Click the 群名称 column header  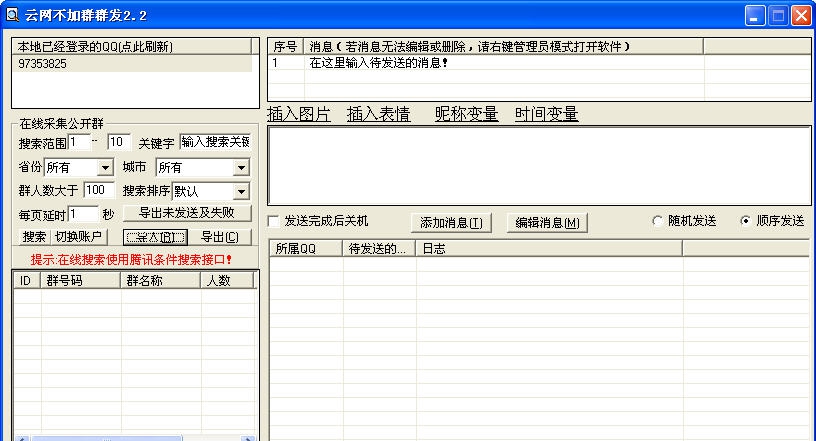point(161,281)
